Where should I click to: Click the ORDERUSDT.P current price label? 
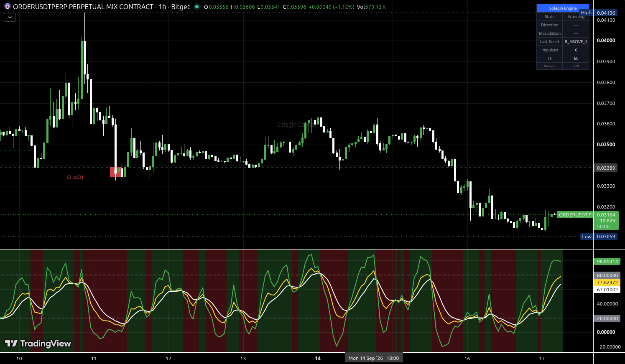(x=575, y=215)
